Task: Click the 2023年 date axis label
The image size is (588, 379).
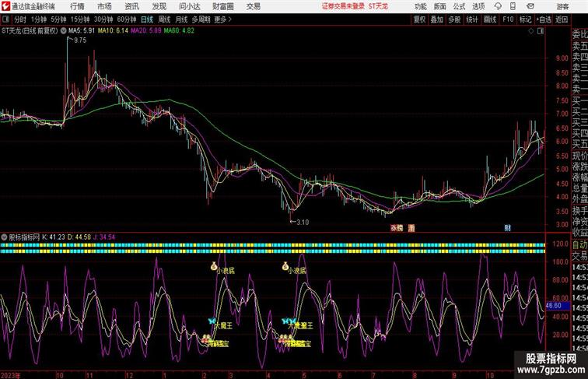Action: pyautogui.click(x=11, y=375)
